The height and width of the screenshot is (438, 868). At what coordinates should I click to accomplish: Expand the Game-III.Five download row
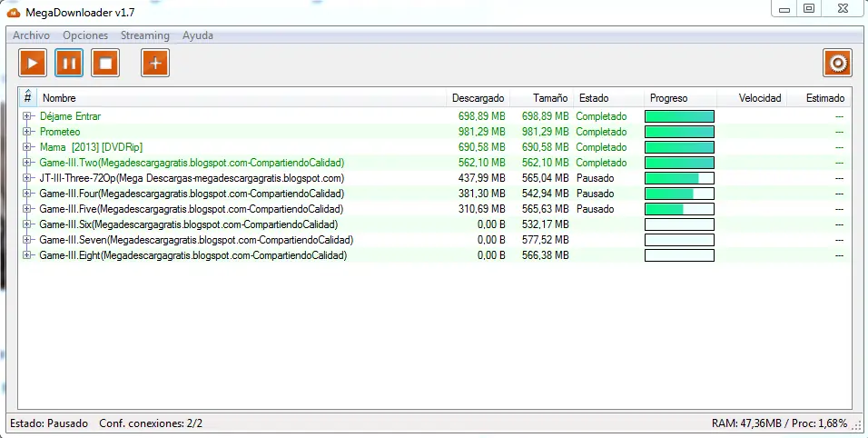[26, 209]
